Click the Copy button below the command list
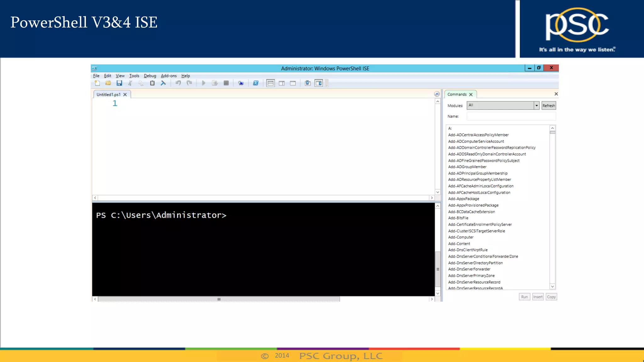Image resolution: width=644 pixels, height=362 pixels. (551, 297)
